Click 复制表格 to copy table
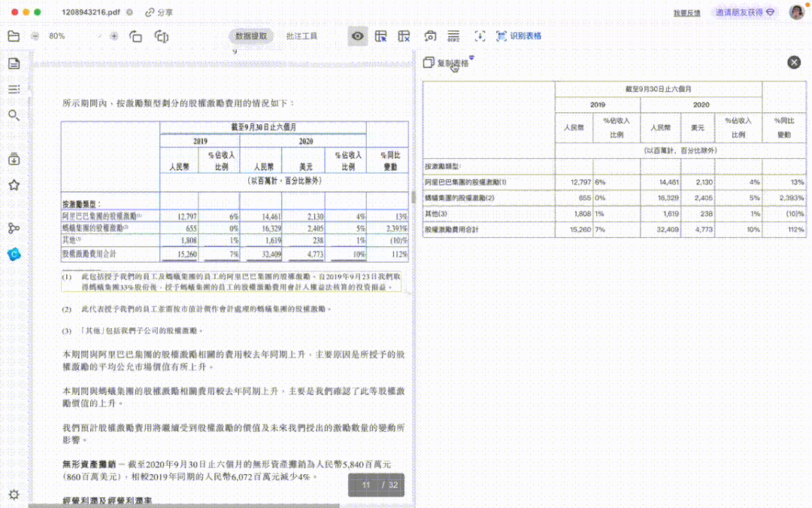 [x=447, y=62]
